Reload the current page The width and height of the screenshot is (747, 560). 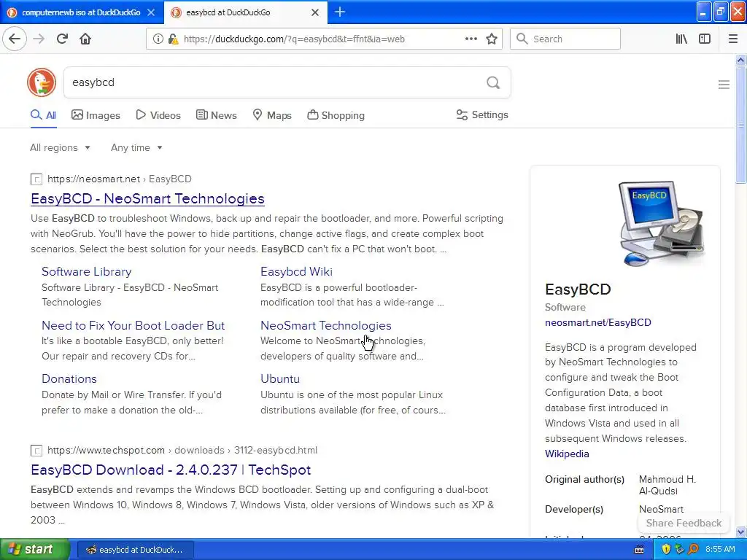62,39
